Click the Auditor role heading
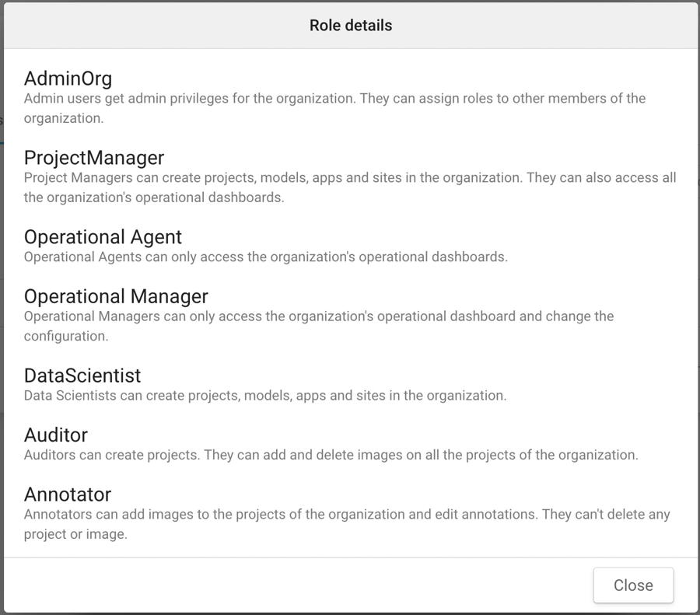Screen dimensions: 700x615 click(x=56, y=435)
